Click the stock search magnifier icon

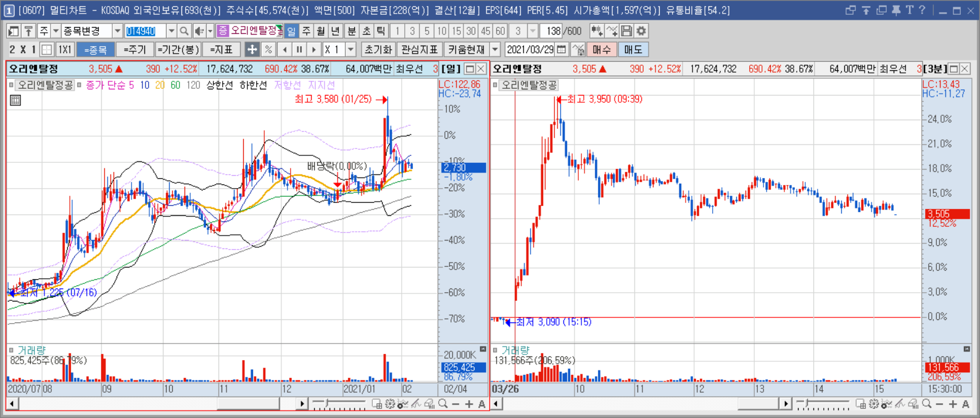coord(184,31)
